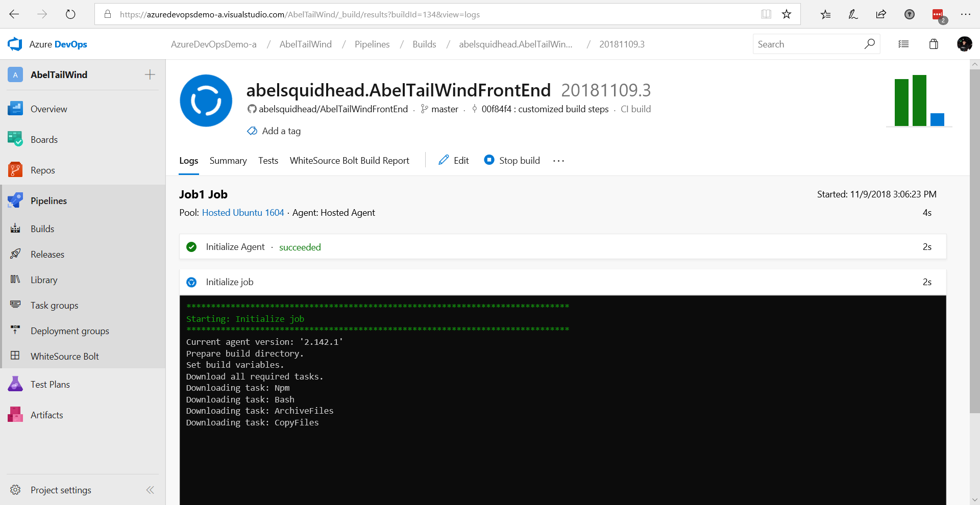The image size is (980, 505).
Task: Expand the Initialize Agent succeeded step
Action: tap(562, 247)
